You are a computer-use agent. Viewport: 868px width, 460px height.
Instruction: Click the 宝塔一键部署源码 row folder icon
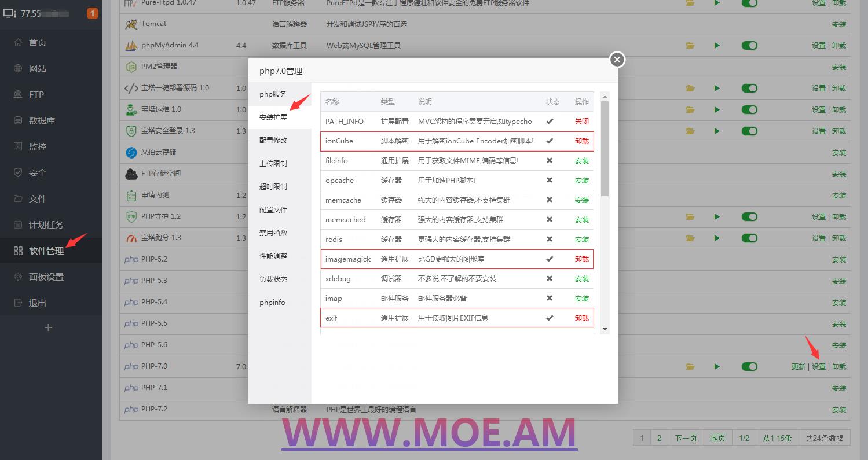point(690,88)
